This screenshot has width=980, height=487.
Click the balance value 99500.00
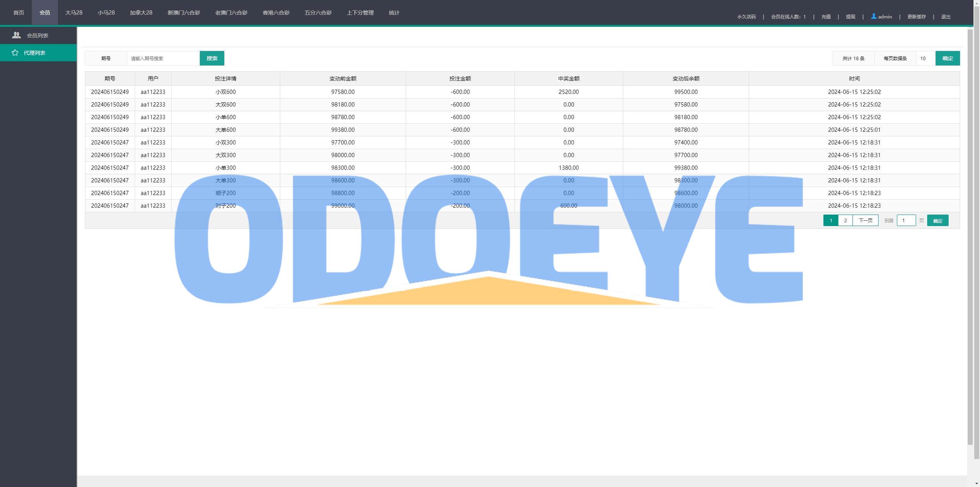(x=686, y=92)
